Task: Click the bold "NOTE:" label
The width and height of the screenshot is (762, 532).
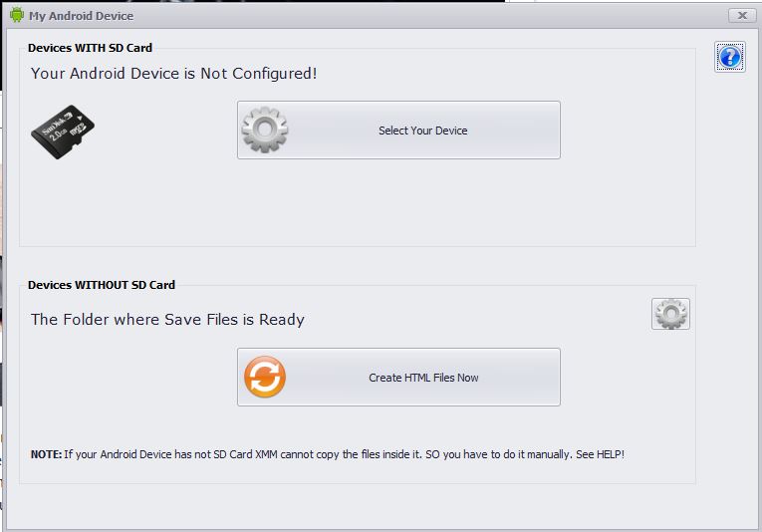Action: tap(46, 455)
